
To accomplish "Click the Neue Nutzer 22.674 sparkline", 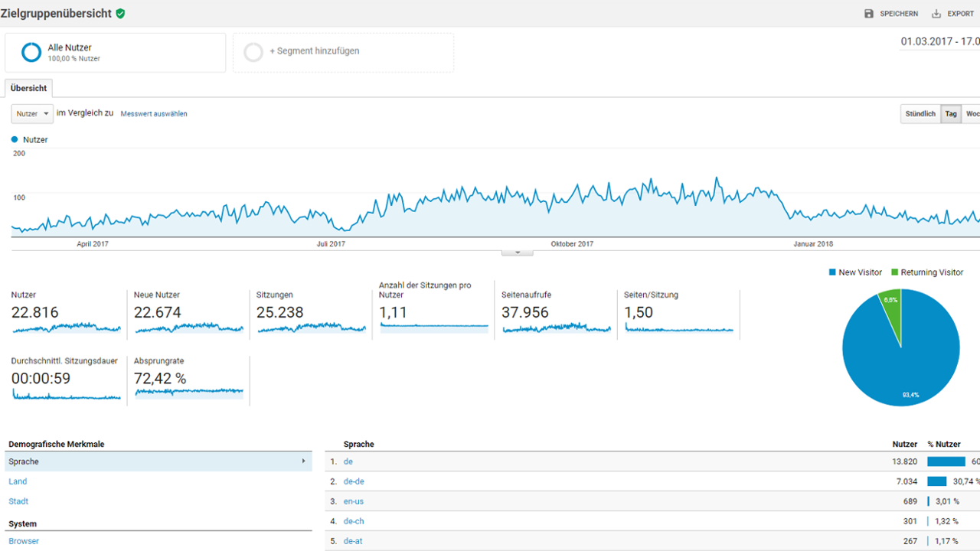I will click(x=189, y=328).
